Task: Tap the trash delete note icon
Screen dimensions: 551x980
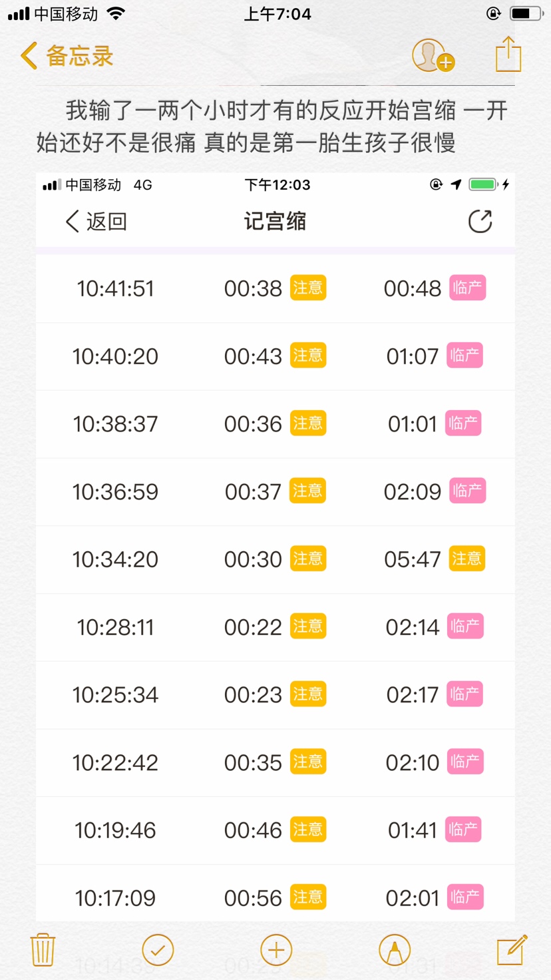Action: point(43,949)
